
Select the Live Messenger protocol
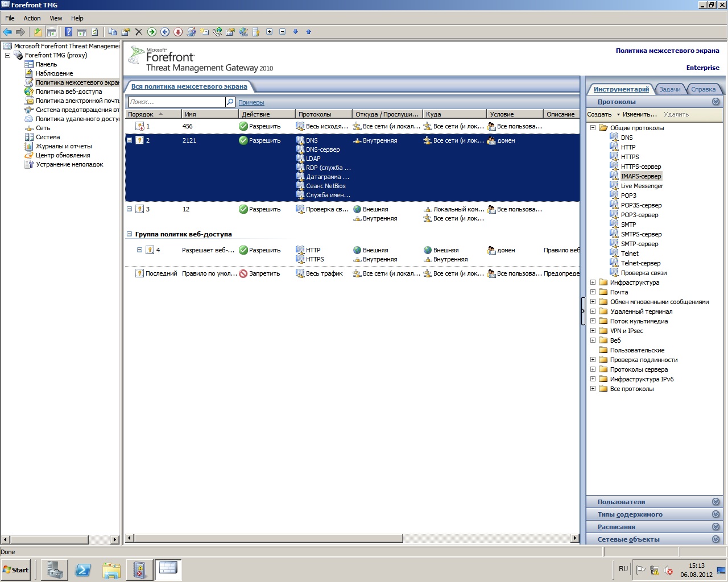(642, 186)
